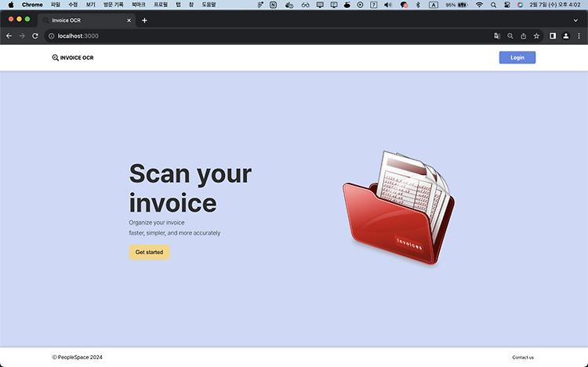588x367 pixels.
Task: Click the © PeopleSpace 2024 footer text
Action: click(x=78, y=358)
